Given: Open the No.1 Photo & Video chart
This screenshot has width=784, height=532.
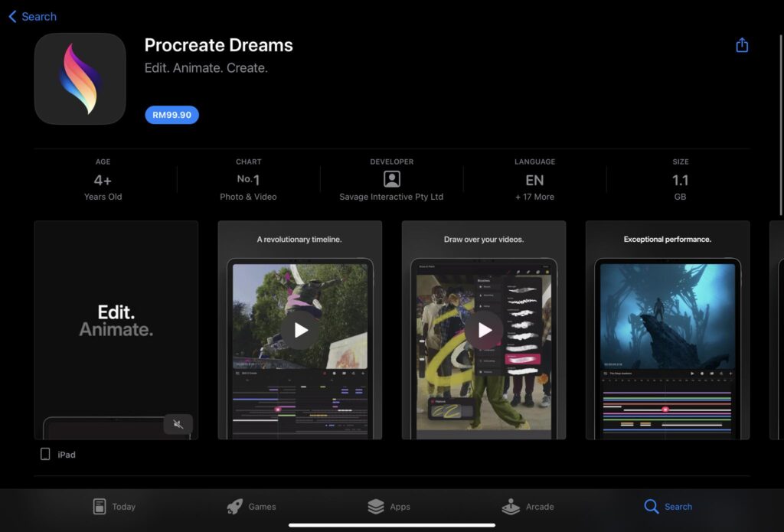Looking at the screenshot, I should (x=248, y=180).
